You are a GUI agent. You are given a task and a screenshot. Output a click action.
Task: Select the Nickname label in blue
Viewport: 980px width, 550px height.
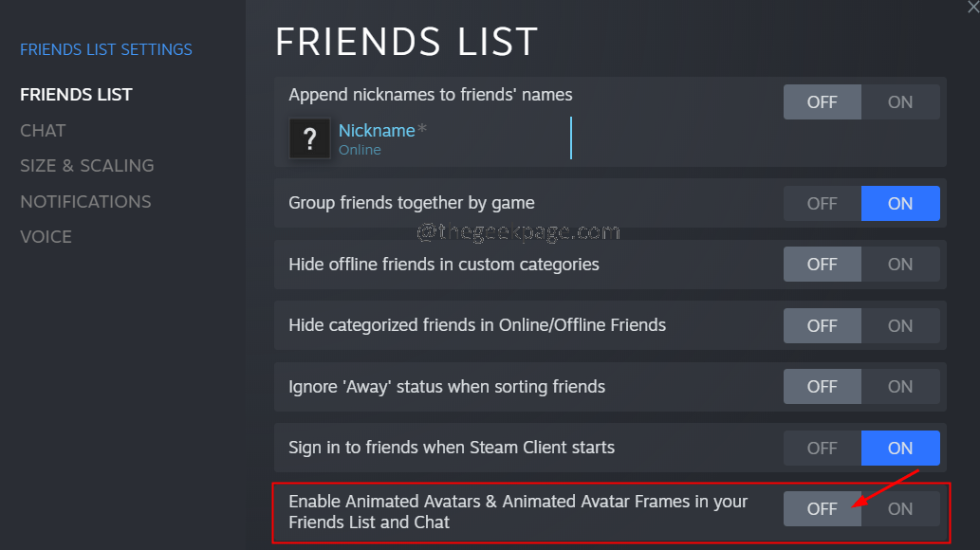click(378, 131)
